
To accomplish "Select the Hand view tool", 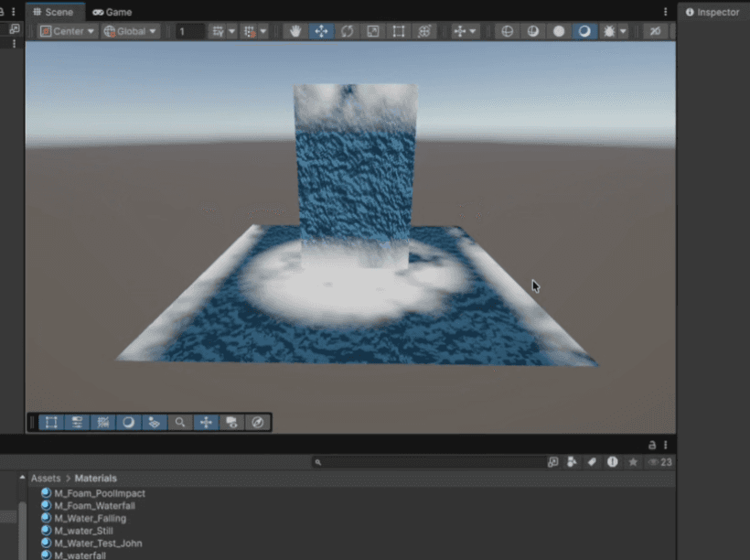I will pos(295,32).
